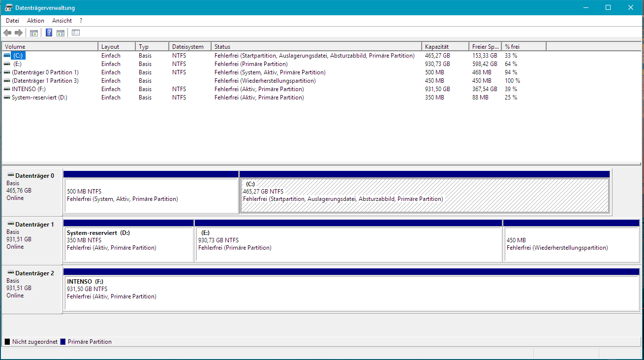Screen dimensions: 644x360
Task: Click the 598,42 GB free space cell
Action: pos(485,64)
